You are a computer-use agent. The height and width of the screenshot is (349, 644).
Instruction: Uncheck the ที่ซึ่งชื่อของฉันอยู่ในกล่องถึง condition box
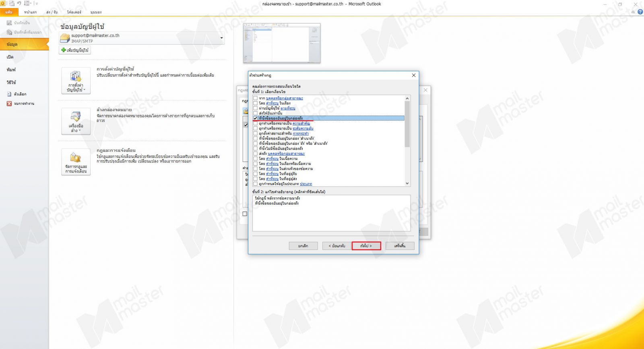pyautogui.click(x=255, y=118)
